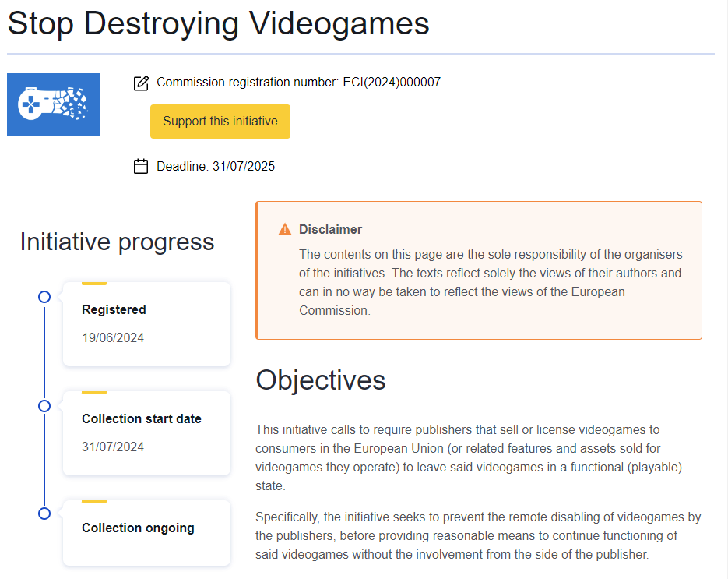The width and height of the screenshot is (728, 579).
Task: Select the Registered milestone card
Action: [146, 323]
